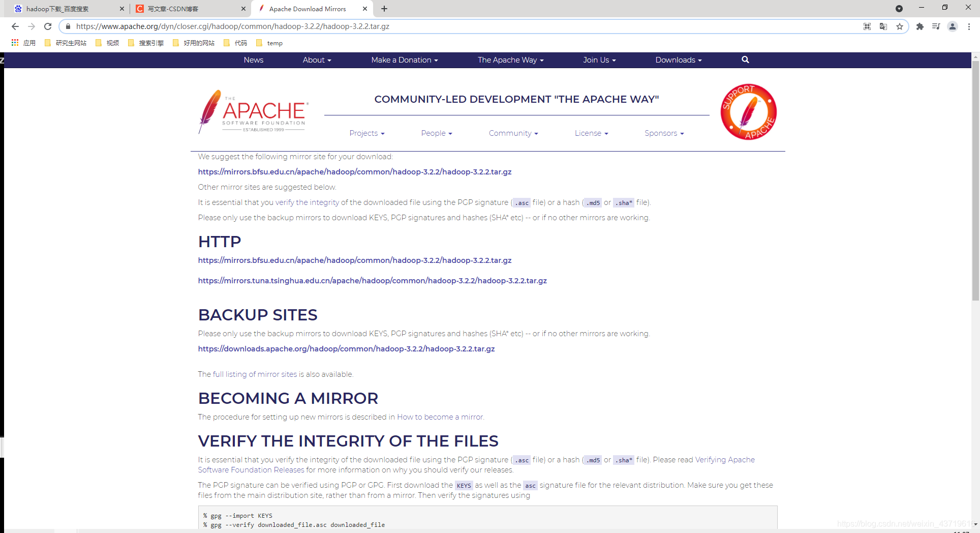Click the gpg --verify downloaded_file.asc code line

tap(294, 525)
